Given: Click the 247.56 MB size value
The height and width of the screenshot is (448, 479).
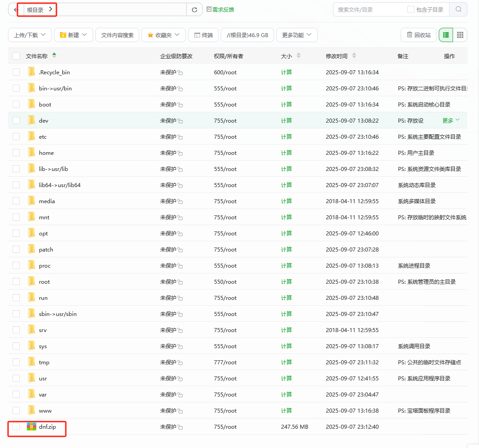Looking at the screenshot, I should pos(295,427).
